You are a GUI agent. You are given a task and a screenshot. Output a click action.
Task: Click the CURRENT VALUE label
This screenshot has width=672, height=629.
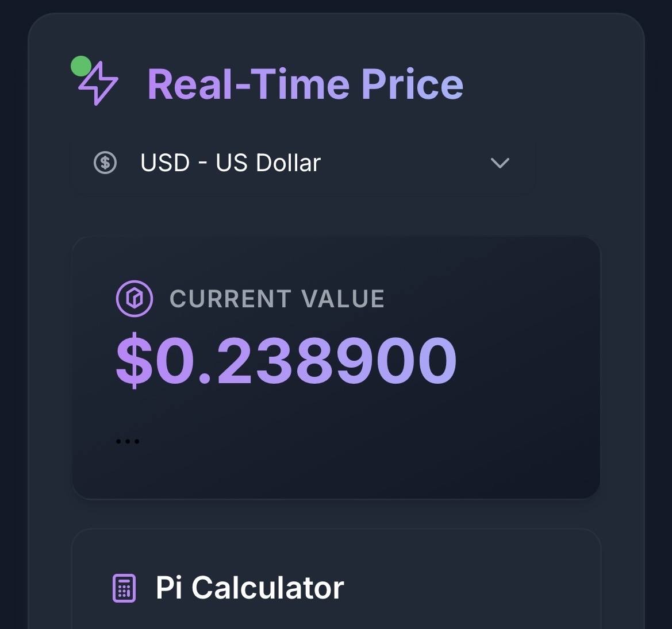coord(277,299)
